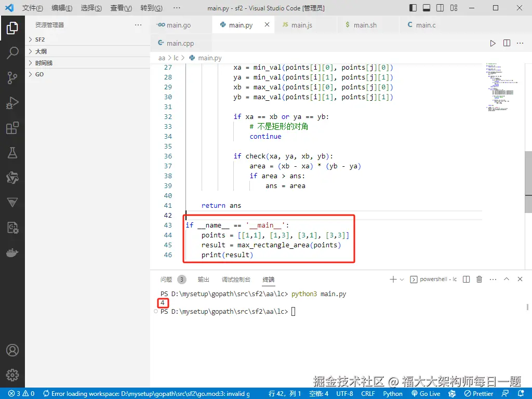
Task: Click Prettier in status bar
Action: (x=478, y=394)
